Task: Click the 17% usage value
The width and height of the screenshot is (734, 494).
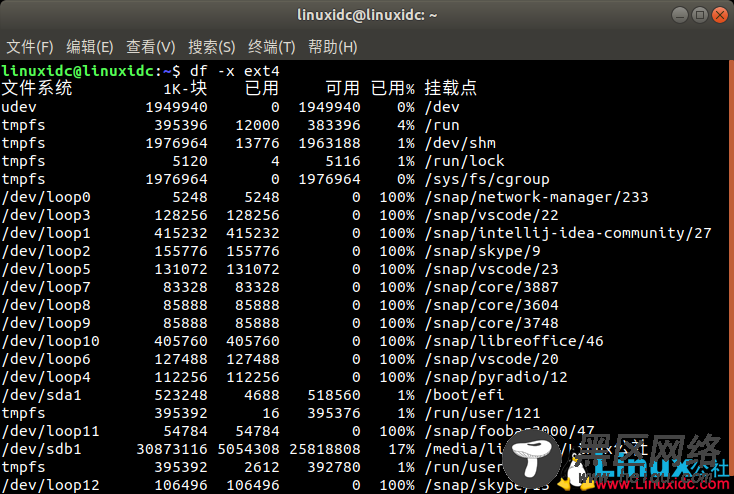Action: 402,450
